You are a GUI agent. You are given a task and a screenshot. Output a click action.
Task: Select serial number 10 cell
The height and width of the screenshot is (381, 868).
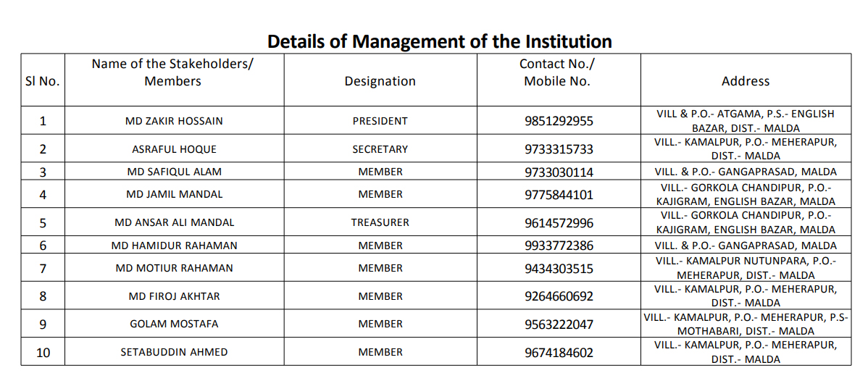click(43, 353)
